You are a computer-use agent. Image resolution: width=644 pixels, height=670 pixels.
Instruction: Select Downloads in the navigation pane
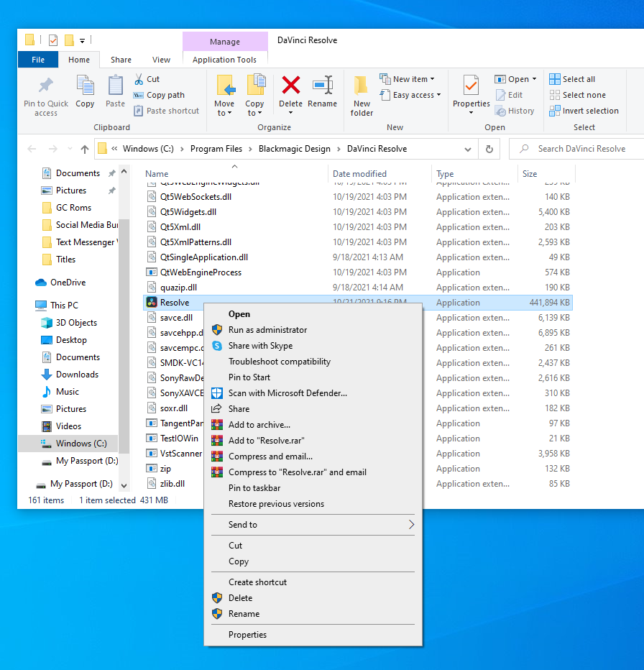tap(70, 375)
